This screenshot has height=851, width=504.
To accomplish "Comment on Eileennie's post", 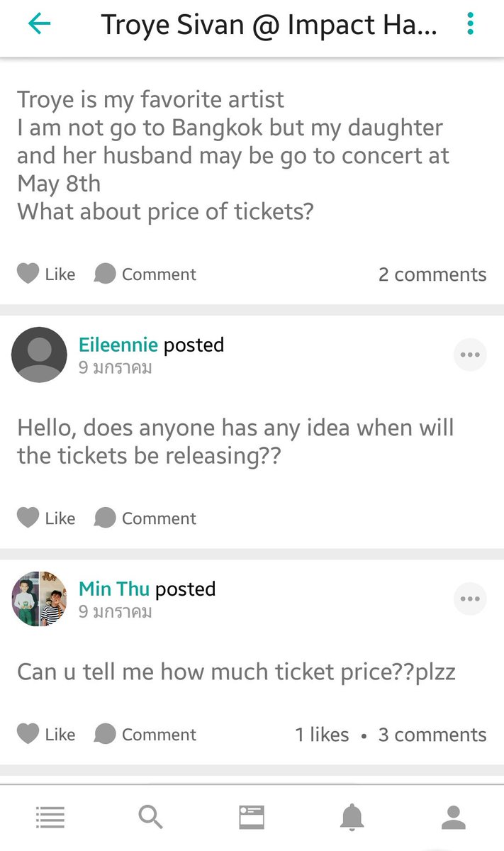I will pyautogui.click(x=145, y=518).
